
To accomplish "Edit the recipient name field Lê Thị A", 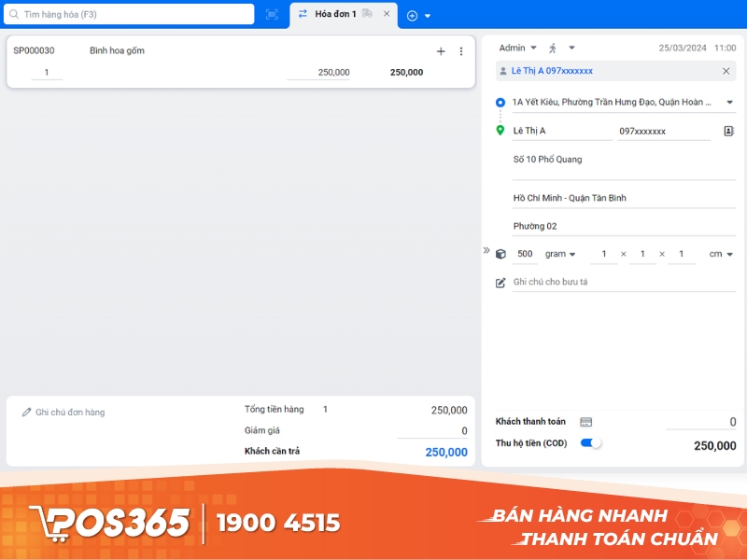I will point(562,131).
